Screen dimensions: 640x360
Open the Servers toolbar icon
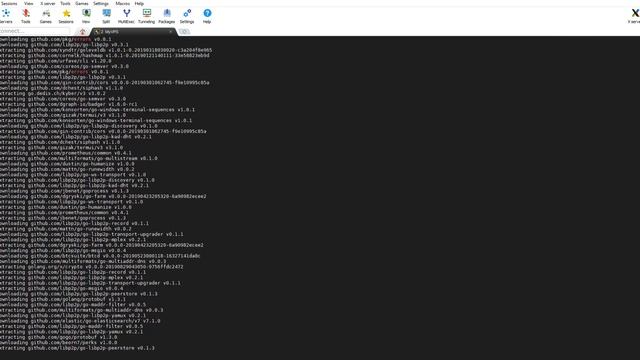(x=6, y=16)
